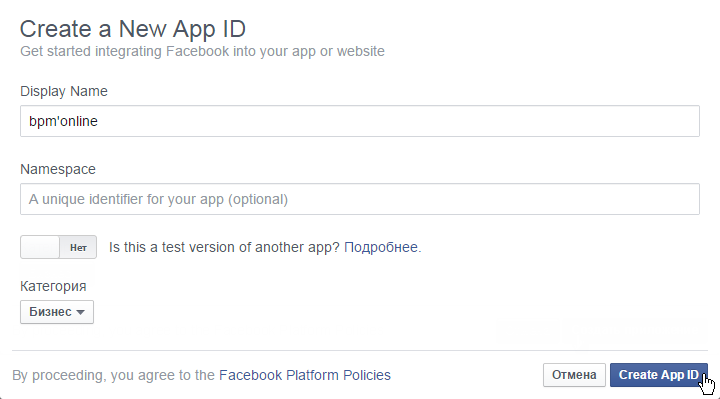Click the 'Create a New App ID' heading
The width and height of the screenshot is (720, 399).
coord(133,29)
